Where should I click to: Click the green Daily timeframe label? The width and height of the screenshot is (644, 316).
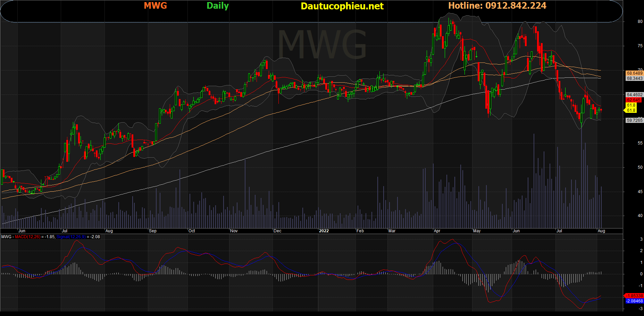[217, 6]
